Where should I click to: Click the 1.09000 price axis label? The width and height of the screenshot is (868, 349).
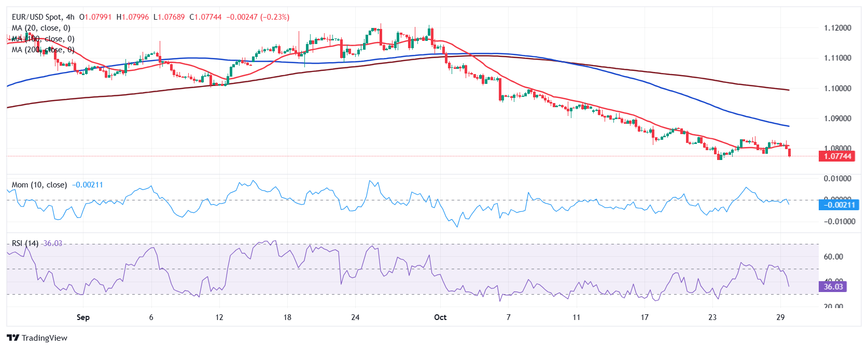click(837, 119)
